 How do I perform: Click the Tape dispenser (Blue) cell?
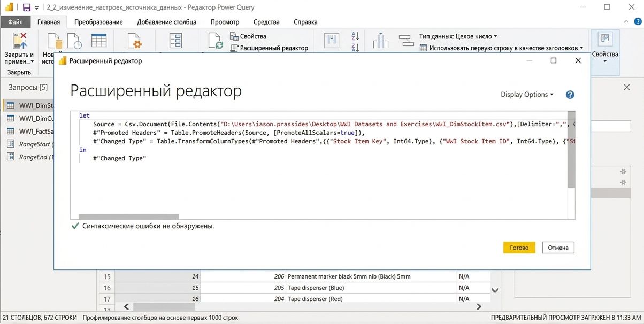tap(371, 288)
